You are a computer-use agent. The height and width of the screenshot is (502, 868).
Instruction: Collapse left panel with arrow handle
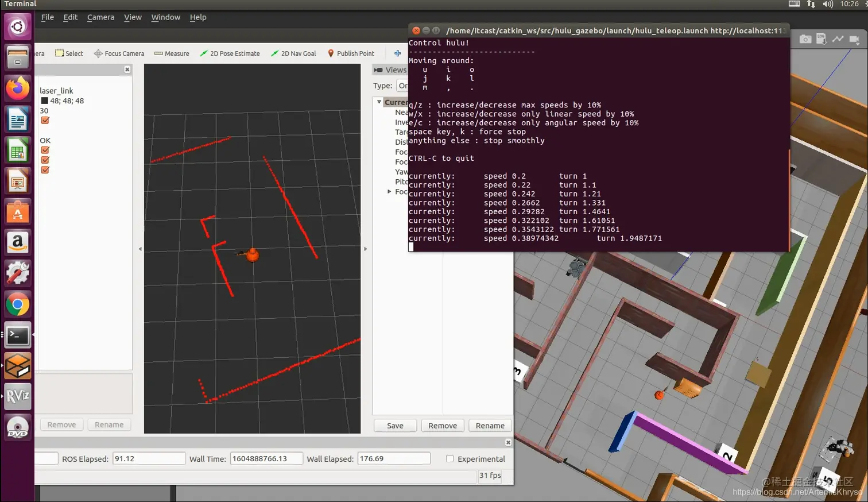click(x=140, y=249)
